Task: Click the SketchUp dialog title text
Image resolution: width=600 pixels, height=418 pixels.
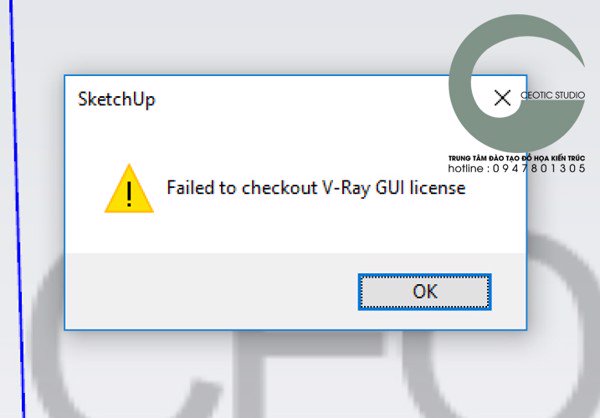Action: coord(117,99)
